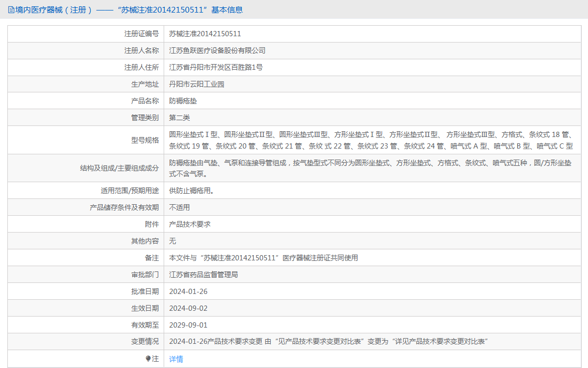
Task: Click the 审批部门 row label
Action: pos(145,275)
